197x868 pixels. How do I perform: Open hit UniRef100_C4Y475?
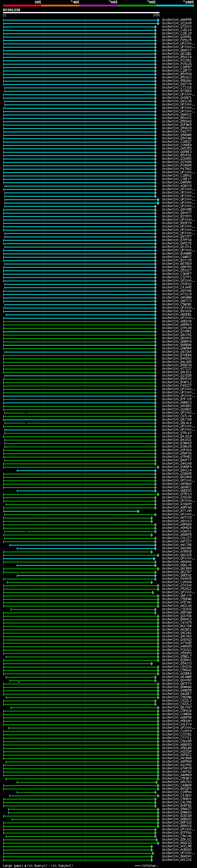point(177,622)
